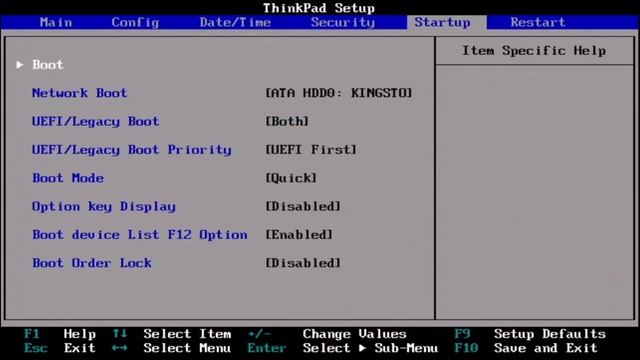Click the +/- Change Values hint
This screenshot has width=640, height=360.
tap(327, 334)
